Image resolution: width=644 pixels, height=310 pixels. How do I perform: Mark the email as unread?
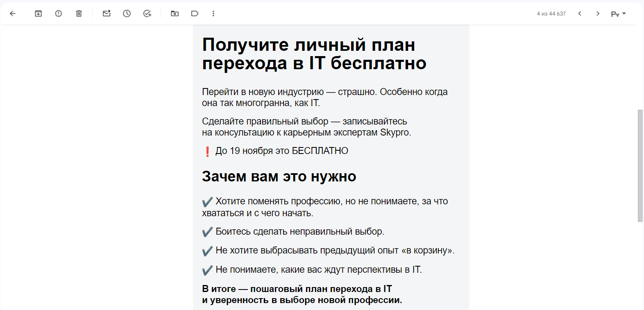click(107, 14)
